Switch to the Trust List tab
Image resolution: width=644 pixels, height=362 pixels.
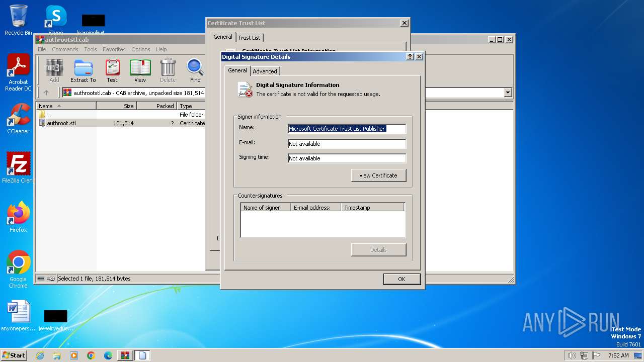pyautogui.click(x=249, y=38)
